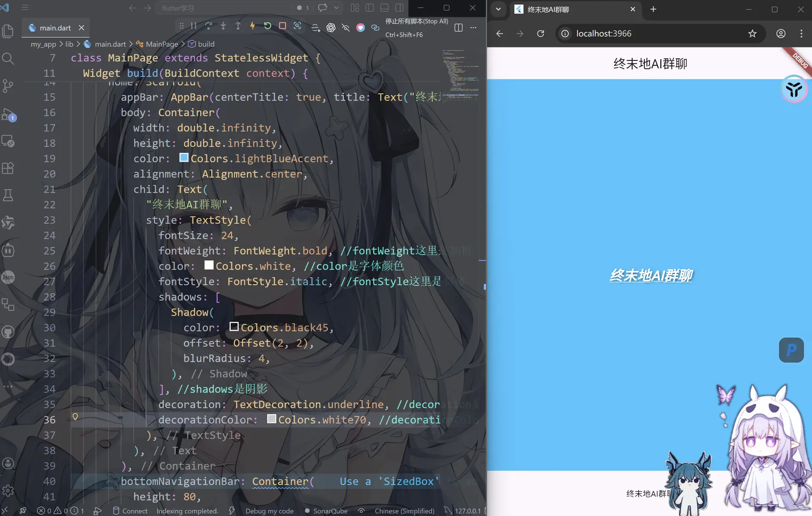
Task: Toggle the Flutter widget inspector
Action: point(297,26)
